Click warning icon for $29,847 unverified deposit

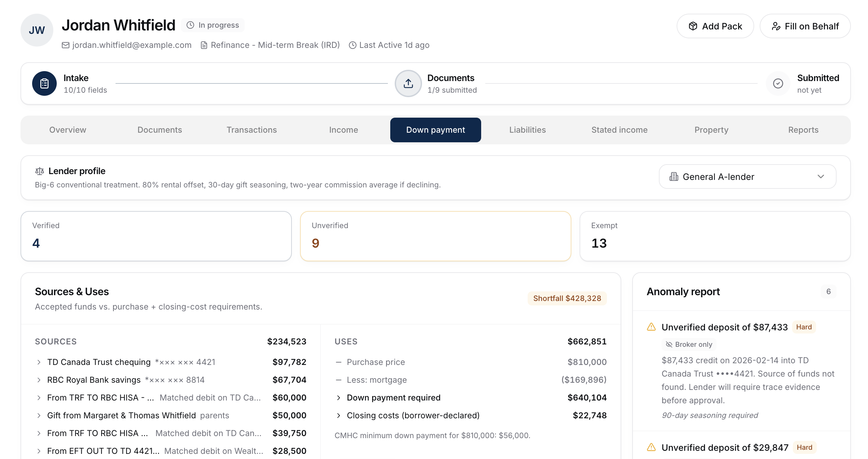point(651,447)
